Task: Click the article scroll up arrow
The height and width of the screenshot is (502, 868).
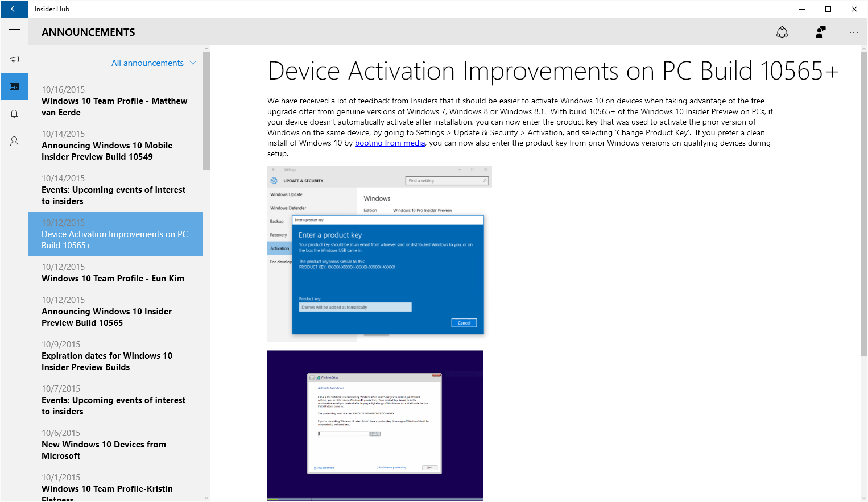Action: coord(864,49)
